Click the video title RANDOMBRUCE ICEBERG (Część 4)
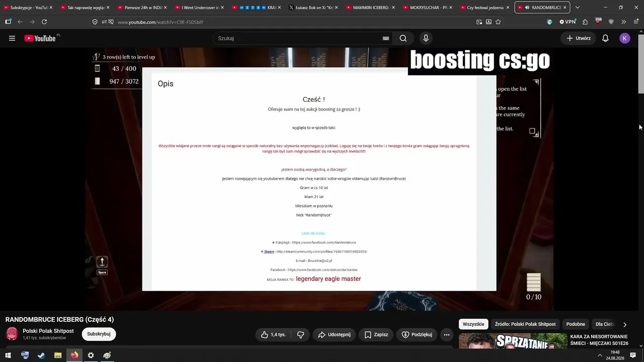Viewport: 644px width, 362px height. 59,320
